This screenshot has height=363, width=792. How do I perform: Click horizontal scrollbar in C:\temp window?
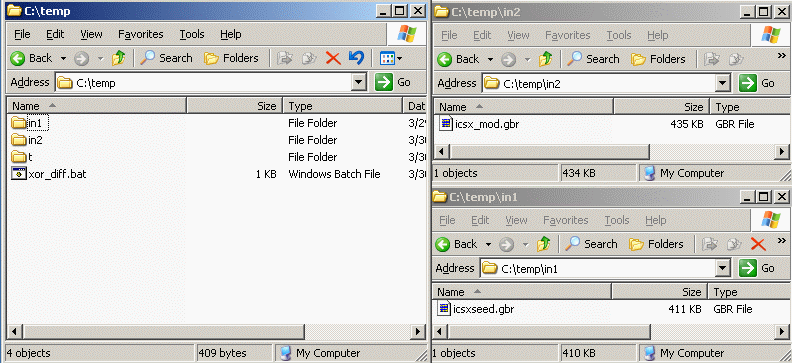coord(163,332)
